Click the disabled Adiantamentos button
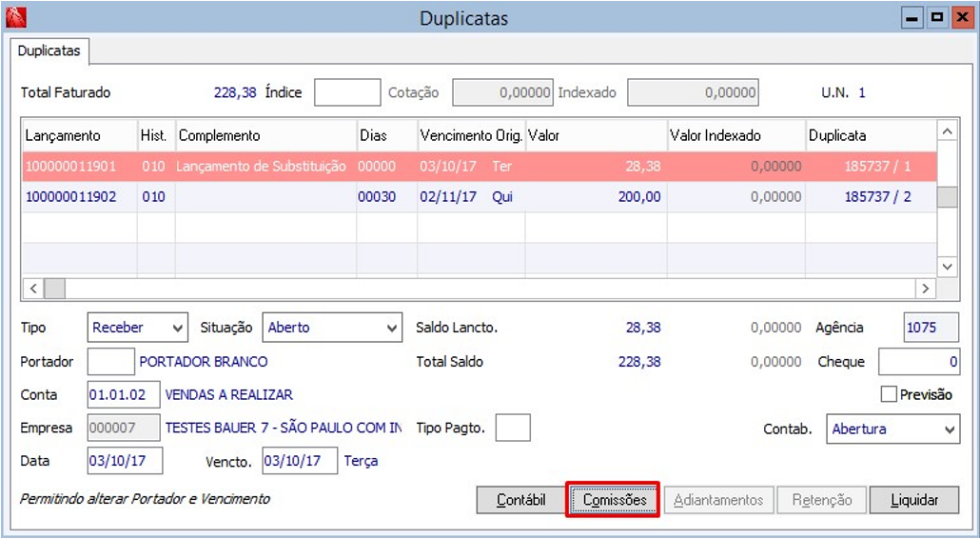This screenshot has height=539, width=980. point(718,500)
